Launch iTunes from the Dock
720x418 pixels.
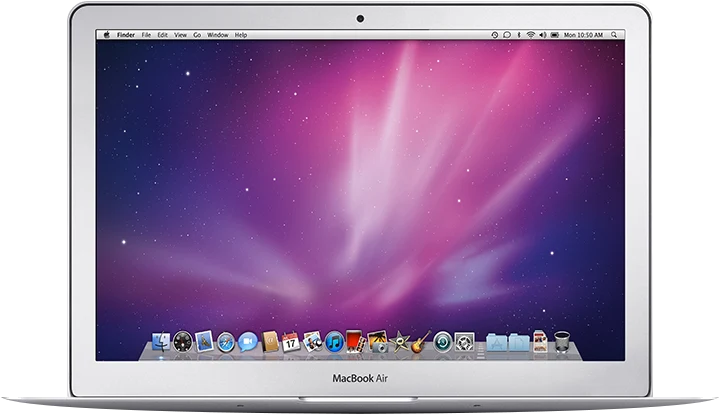pos(334,343)
